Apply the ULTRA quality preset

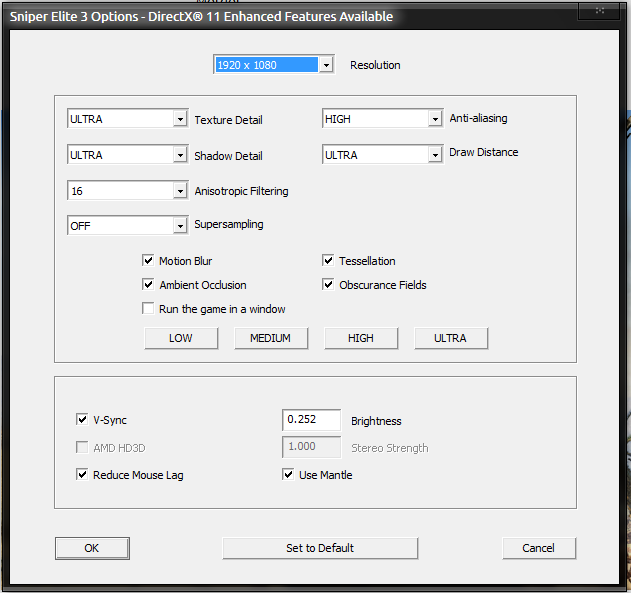pyautogui.click(x=451, y=338)
